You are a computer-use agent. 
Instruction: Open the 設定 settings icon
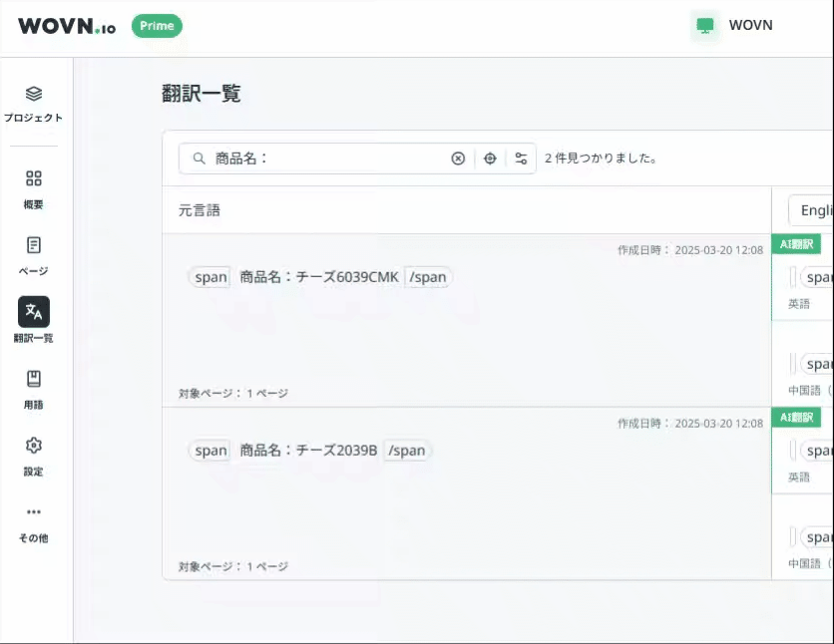pos(34,446)
